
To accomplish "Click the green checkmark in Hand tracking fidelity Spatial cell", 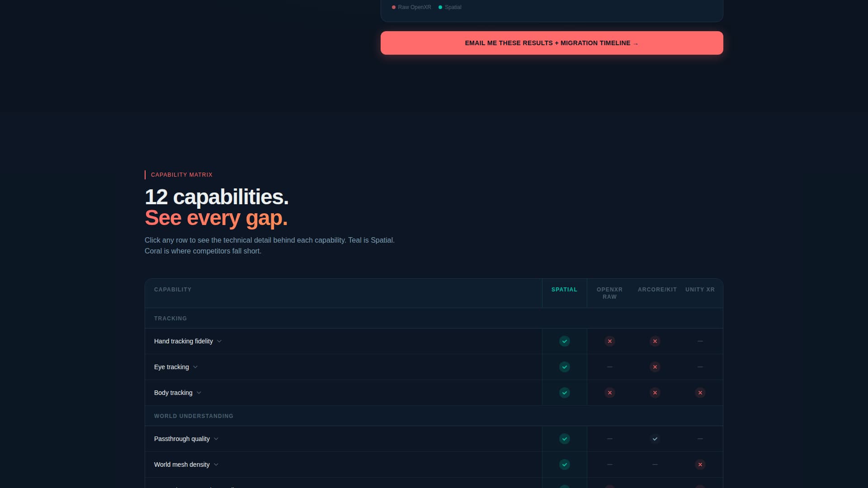I will click(564, 341).
